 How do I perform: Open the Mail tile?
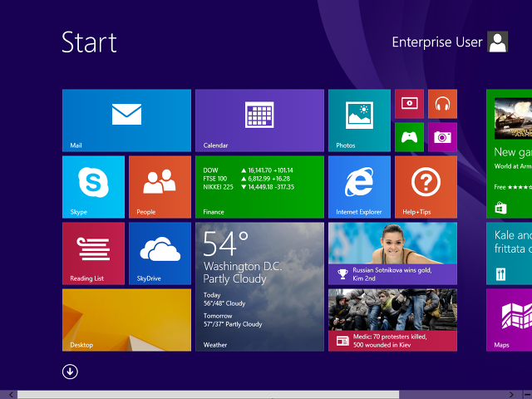(126, 121)
